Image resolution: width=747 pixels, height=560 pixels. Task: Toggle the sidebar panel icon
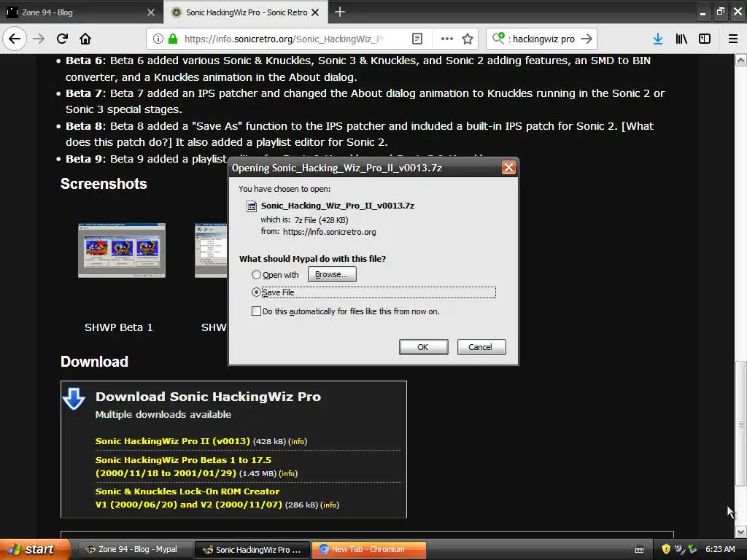coord(705,39)
